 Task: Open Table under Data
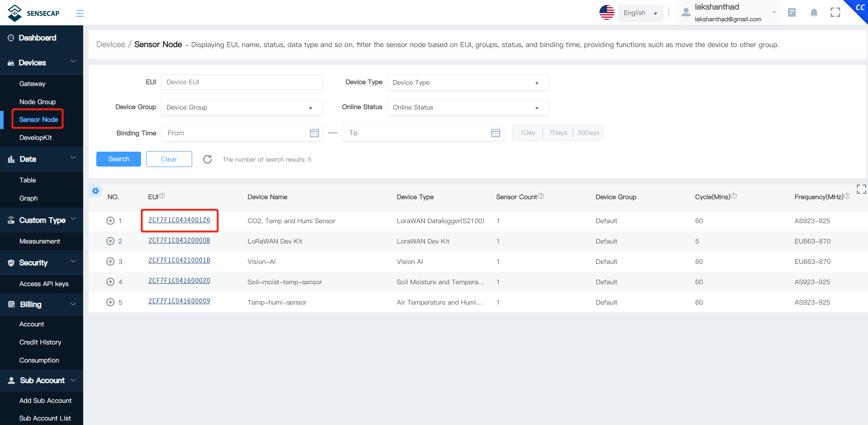coord(28,180)
